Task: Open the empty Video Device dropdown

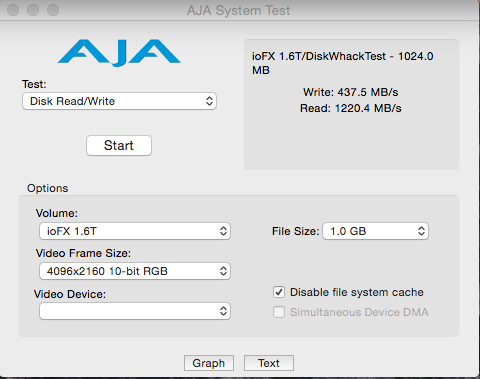Action: [x=135, y=311]
